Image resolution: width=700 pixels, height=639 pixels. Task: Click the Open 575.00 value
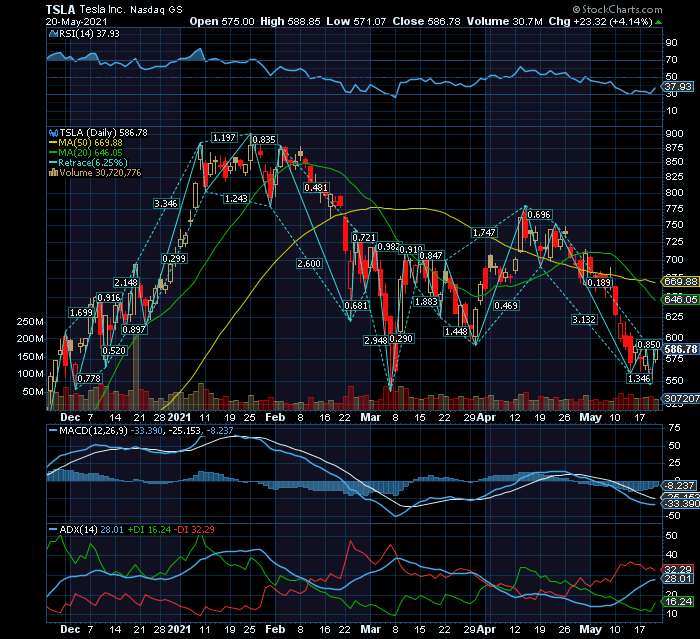tap(222, 21)
